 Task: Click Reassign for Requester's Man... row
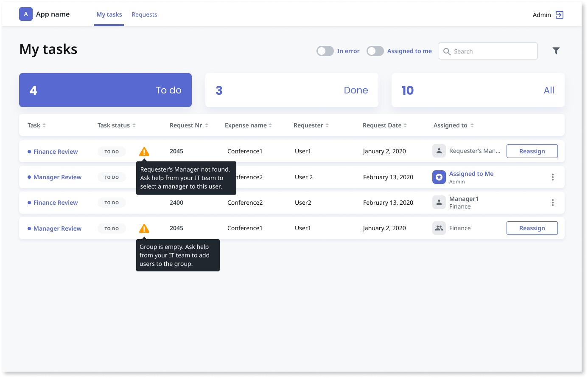532,151
